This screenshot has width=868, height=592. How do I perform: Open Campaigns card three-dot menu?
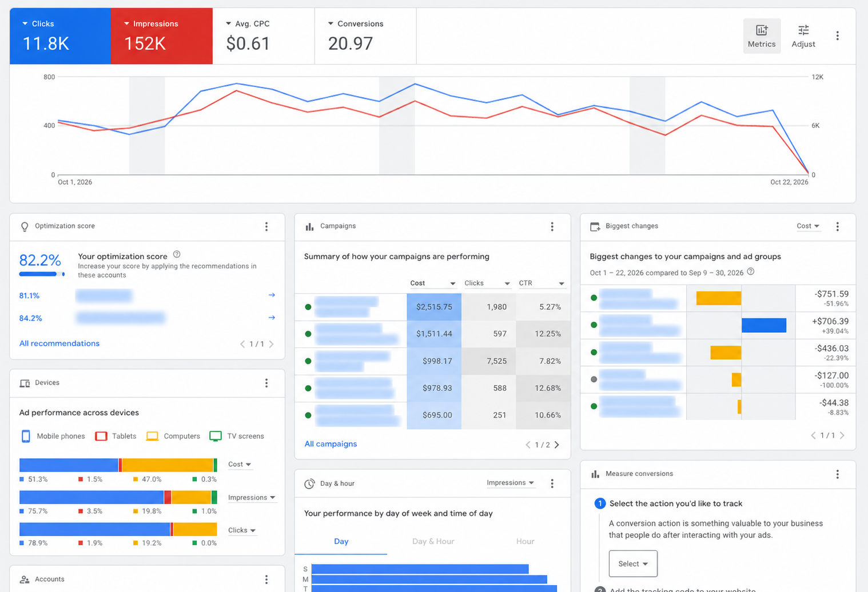pyautogui.click(x=552, y=226)
